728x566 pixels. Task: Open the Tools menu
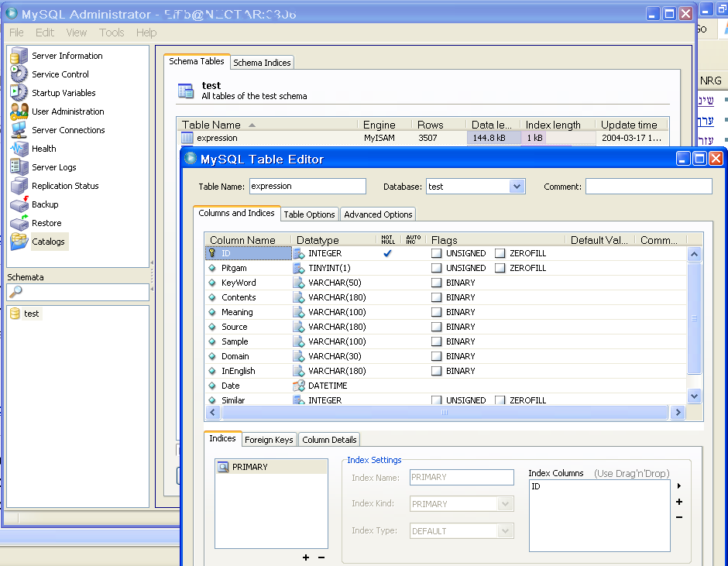tap(111, 33)
